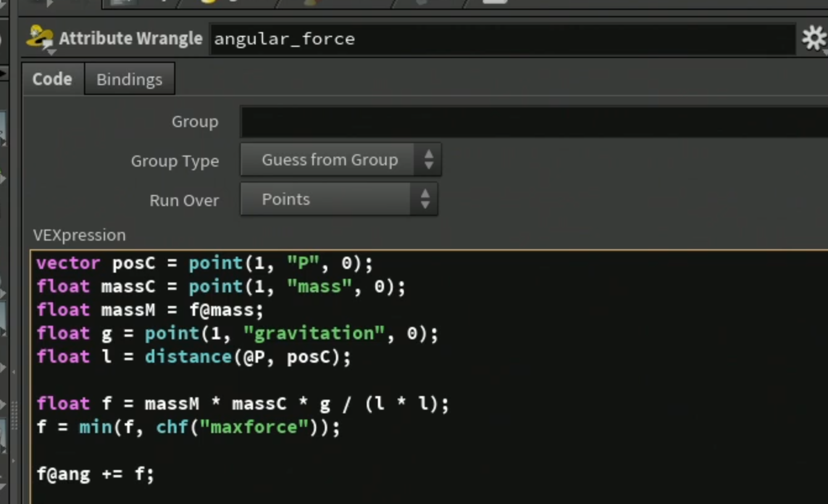
Task: Click the f@ang += f line
Action: coord(95,474)
